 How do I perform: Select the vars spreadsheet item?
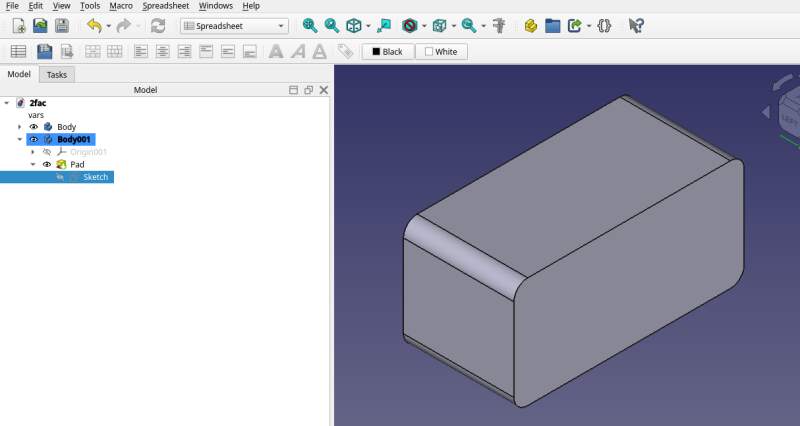[x=36, y=115]
